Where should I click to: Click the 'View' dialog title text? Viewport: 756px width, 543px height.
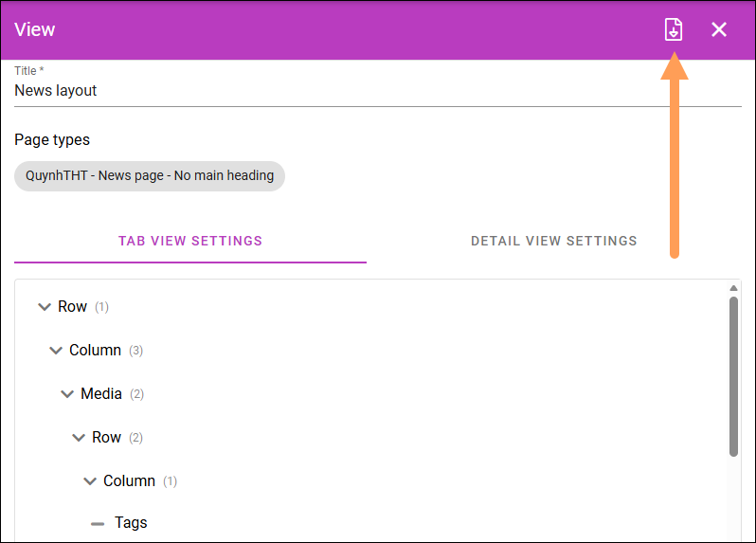click(35, 30)
